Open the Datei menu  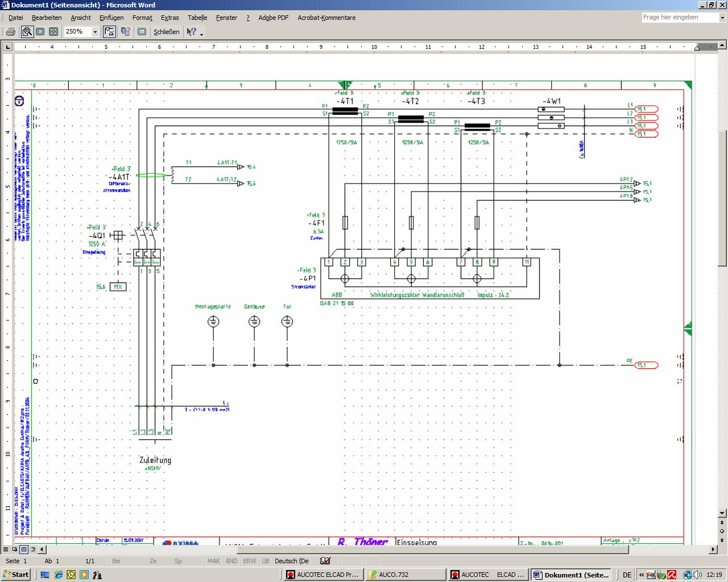coord(16,18)
